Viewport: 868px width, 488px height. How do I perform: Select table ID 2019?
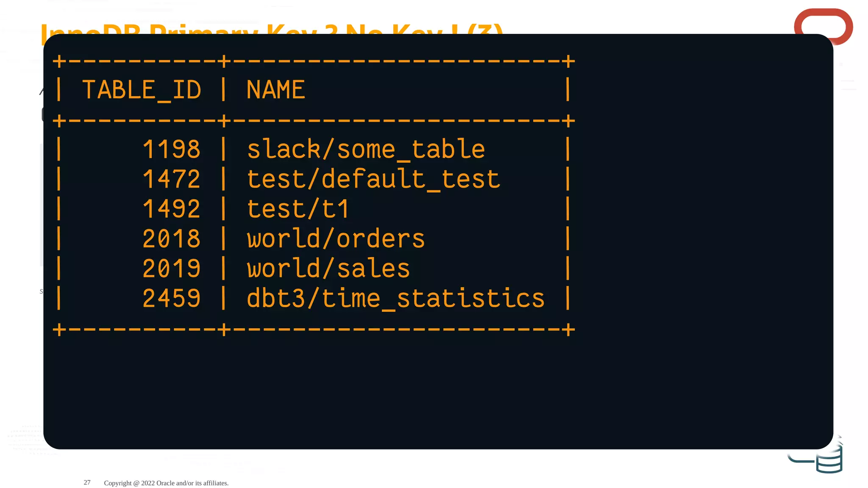(172, 268)
